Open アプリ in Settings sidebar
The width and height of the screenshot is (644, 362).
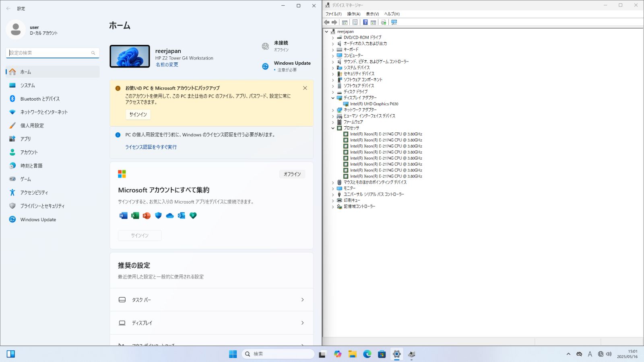tap(53, 139)
